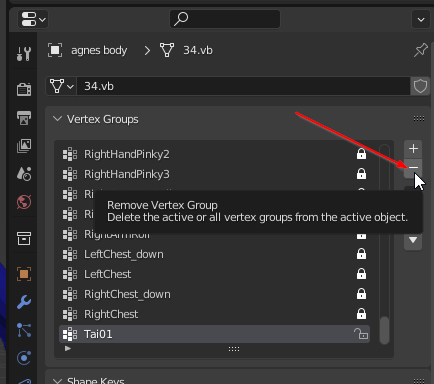Collapse the Vertex Groups panel
Viewport: 434px width, 384px height.
58,119
